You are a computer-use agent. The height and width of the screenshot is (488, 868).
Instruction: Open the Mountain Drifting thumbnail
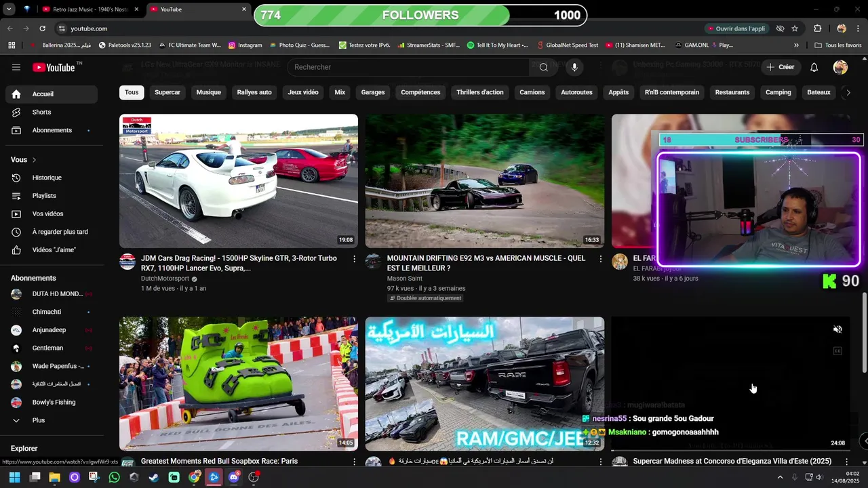point(485,181)
